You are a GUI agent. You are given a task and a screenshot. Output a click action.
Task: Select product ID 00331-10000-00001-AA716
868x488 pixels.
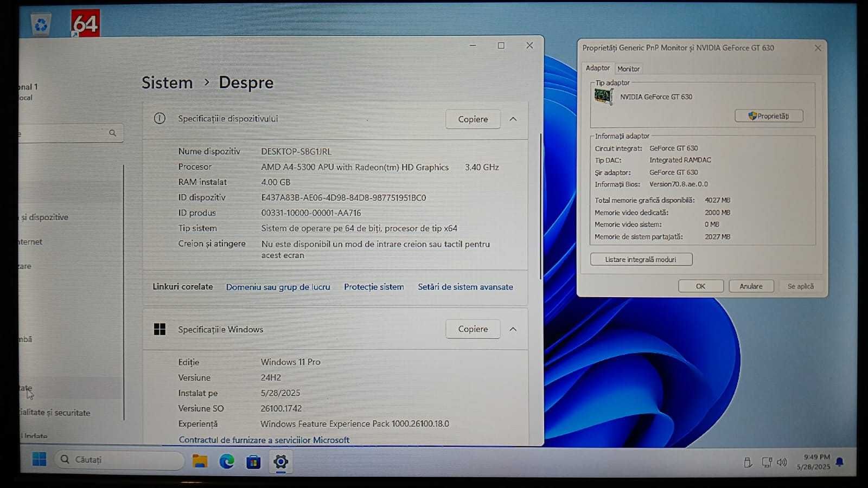coord(311,213)
